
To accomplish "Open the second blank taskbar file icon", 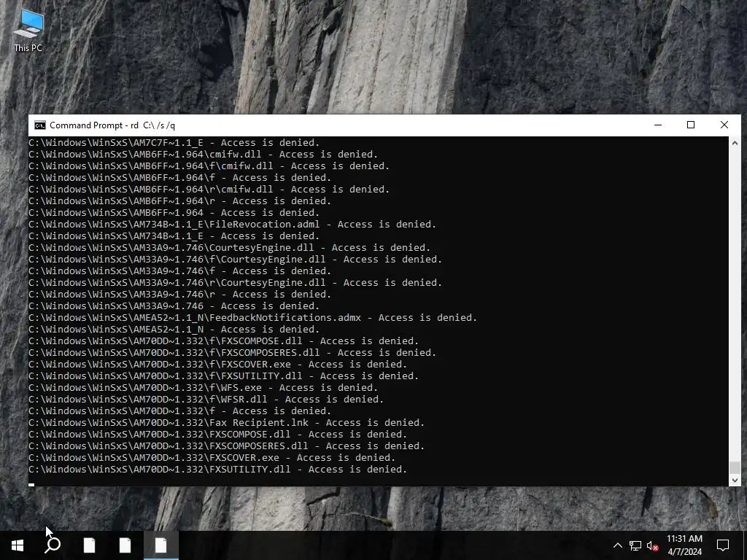I will 125,545.
